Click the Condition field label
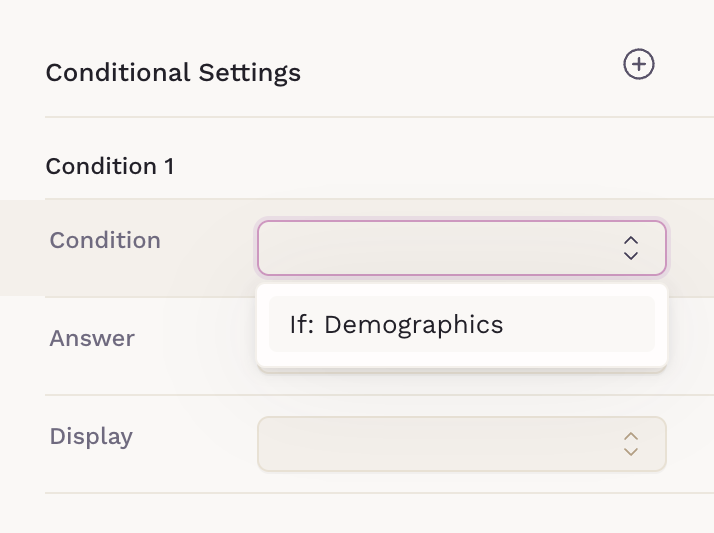This screenshot has width=714, height=533. tap(105, 240)
